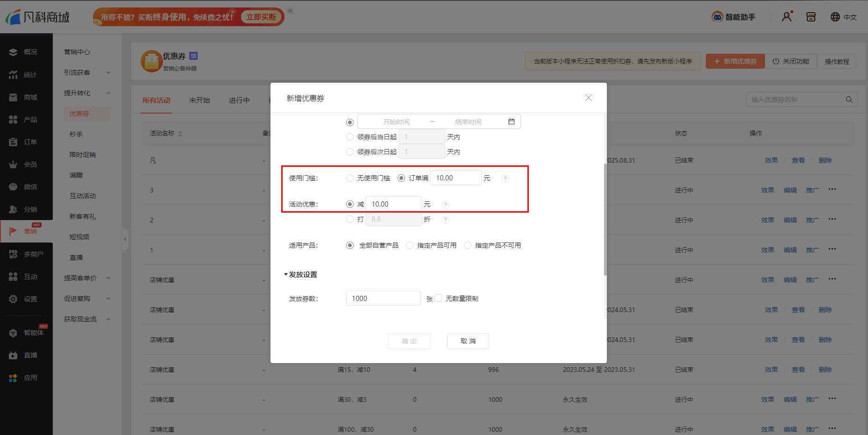Click help icon next to 使用门槛 amount

(505, 178)
